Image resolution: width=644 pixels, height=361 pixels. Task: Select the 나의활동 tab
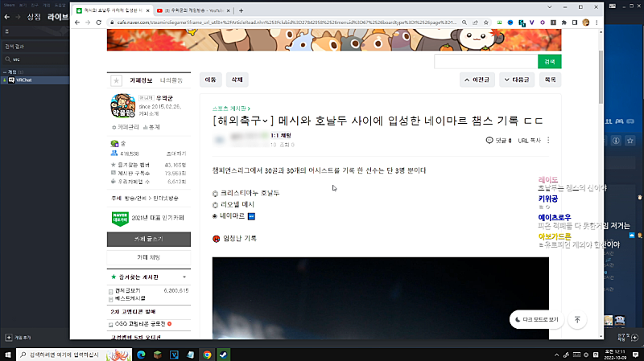click(171, 80)
